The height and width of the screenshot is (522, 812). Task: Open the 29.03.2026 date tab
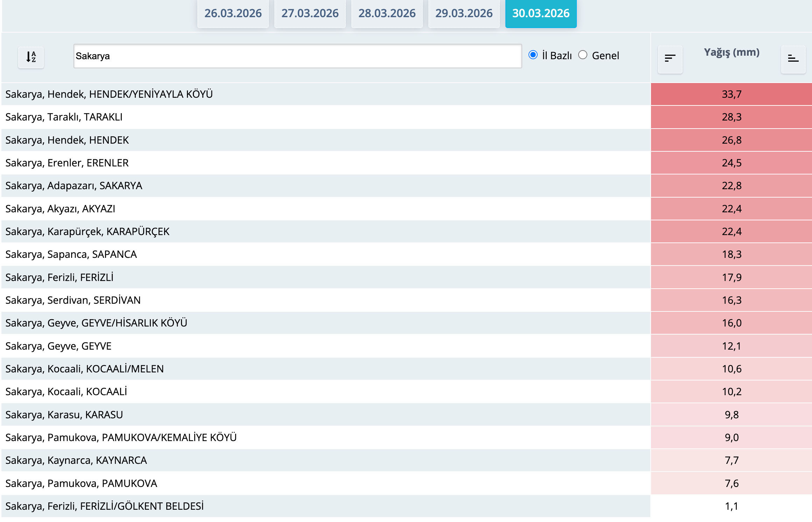pyautogui.click(x=464, y=13)
